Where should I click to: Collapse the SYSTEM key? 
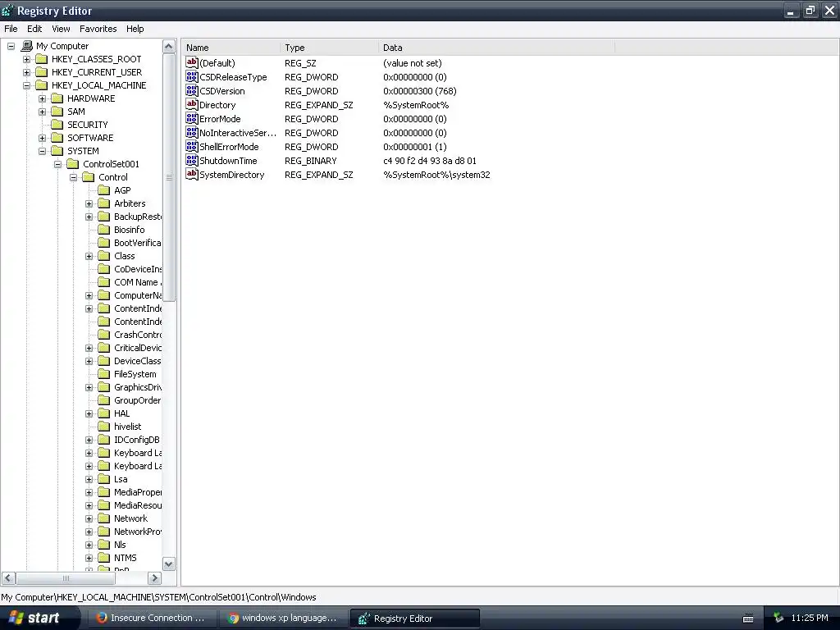pyautogui.click(x=42, y=151)
